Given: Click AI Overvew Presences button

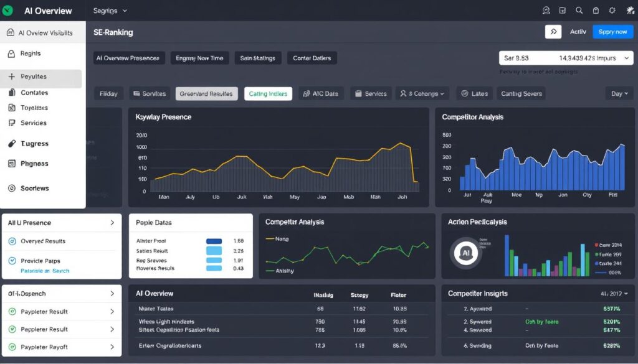Looking at the screenshot, I should 129,58.
